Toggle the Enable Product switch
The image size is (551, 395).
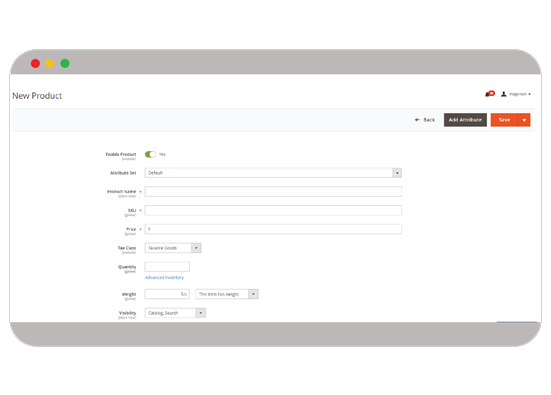tap(150, 154)
